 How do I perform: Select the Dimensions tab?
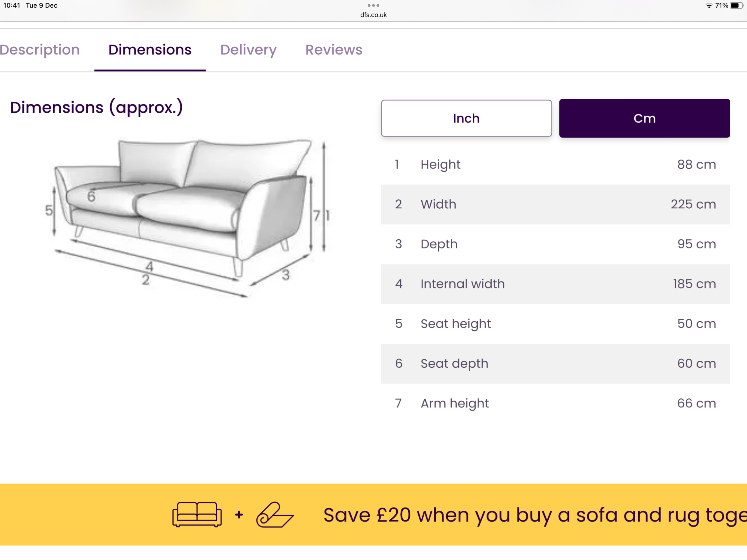[150, 50]
